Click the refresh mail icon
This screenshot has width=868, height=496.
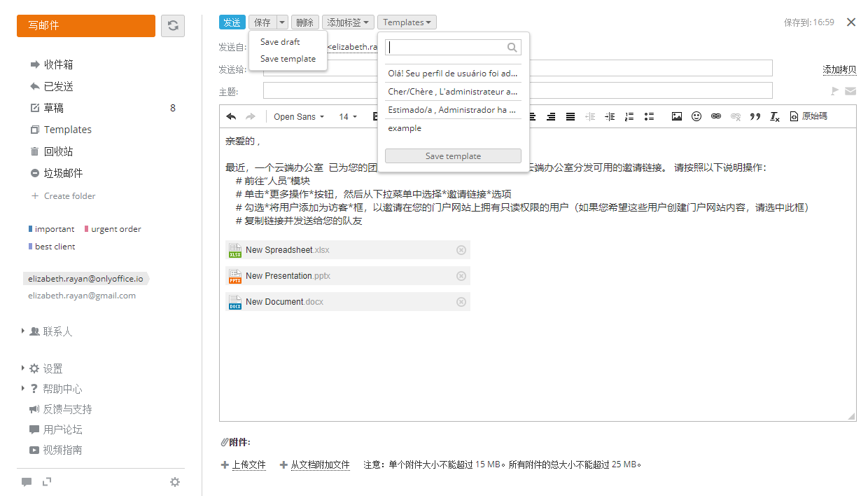(173, 26)
